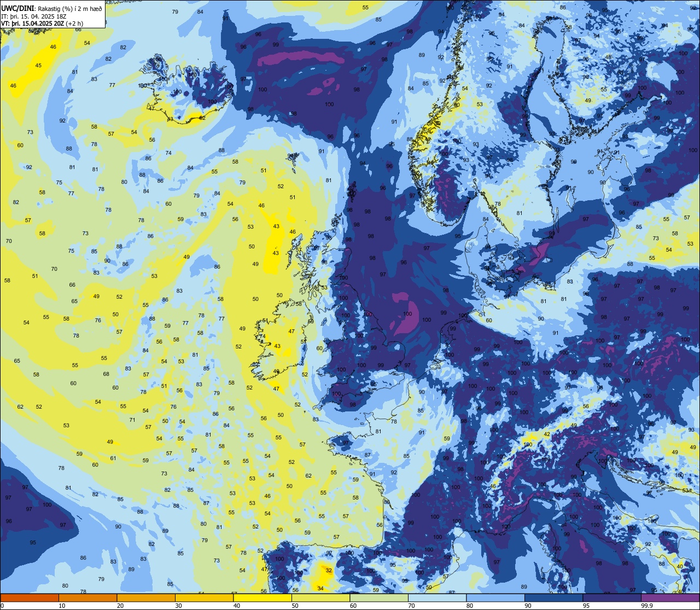Screen dimensions: 700x610
Task: Click the 40–50% bright yellow legend swatch
Action: [262, 597]
